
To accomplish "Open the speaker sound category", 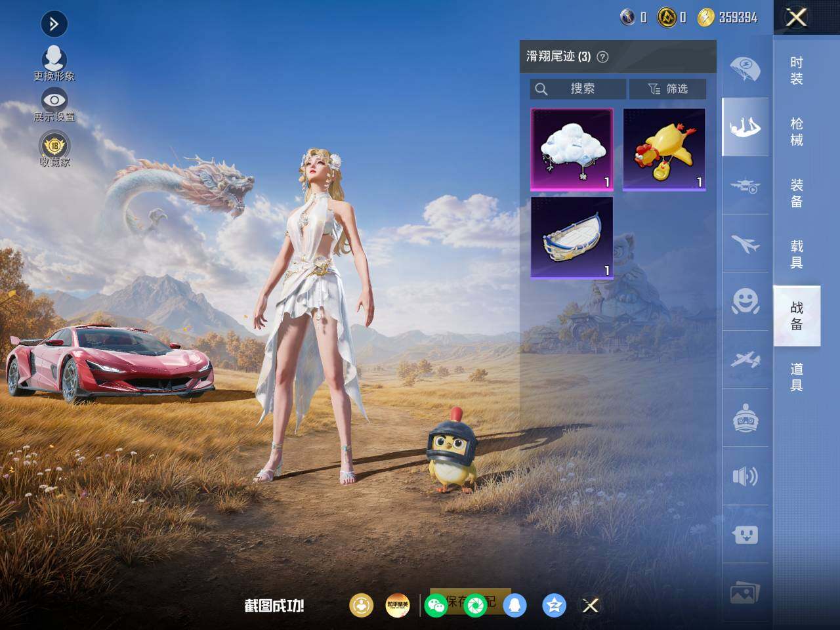I will [x=745, y=476].
